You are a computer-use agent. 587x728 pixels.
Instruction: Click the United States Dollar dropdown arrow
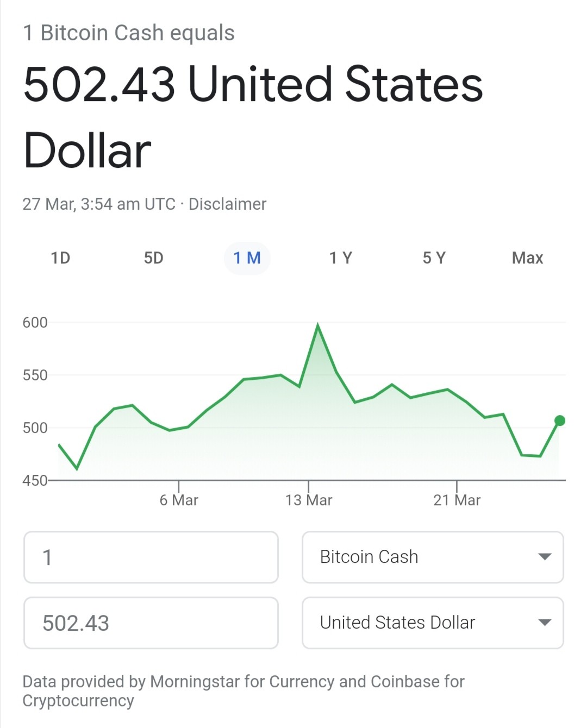pyautogui.click(x=544, y=623)
